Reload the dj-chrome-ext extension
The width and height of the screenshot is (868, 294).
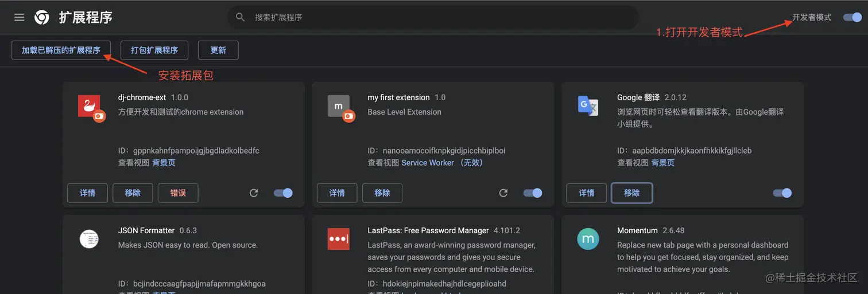point(254,193)
